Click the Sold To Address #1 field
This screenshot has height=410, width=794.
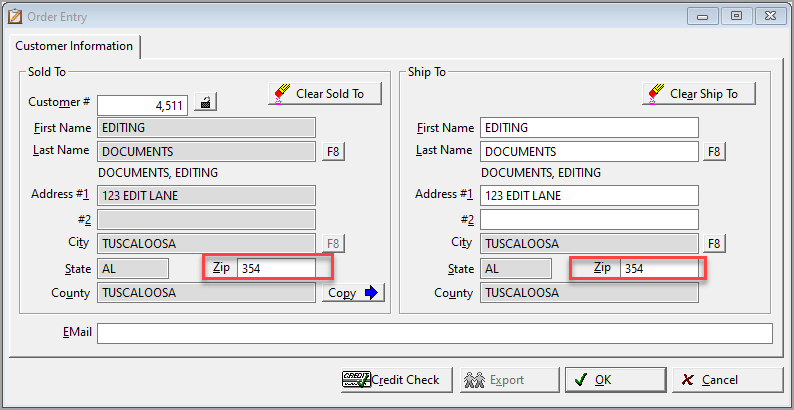point(206,195)
